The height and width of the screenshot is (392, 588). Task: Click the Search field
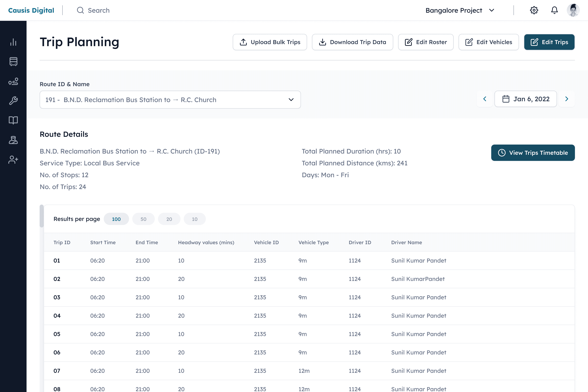[98, 10]
